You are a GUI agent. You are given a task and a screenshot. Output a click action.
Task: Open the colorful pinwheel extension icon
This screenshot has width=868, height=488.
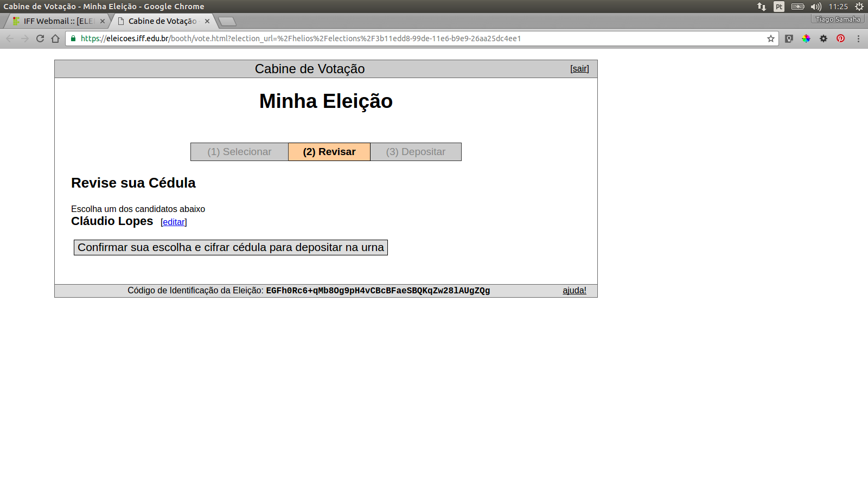[x=806, y=38]
